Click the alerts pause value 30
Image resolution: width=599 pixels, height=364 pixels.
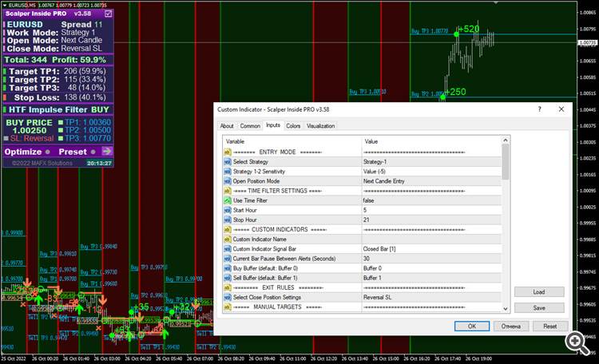tap(431, 259)
